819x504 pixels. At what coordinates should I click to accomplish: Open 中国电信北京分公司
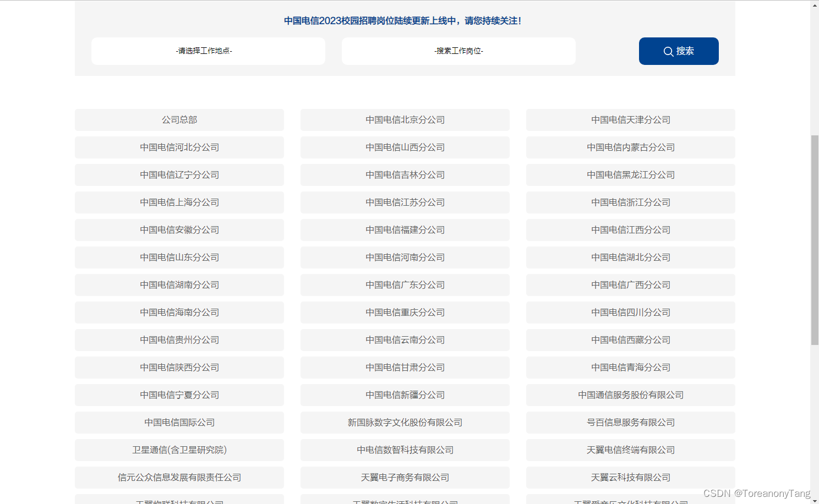point(405,120)
